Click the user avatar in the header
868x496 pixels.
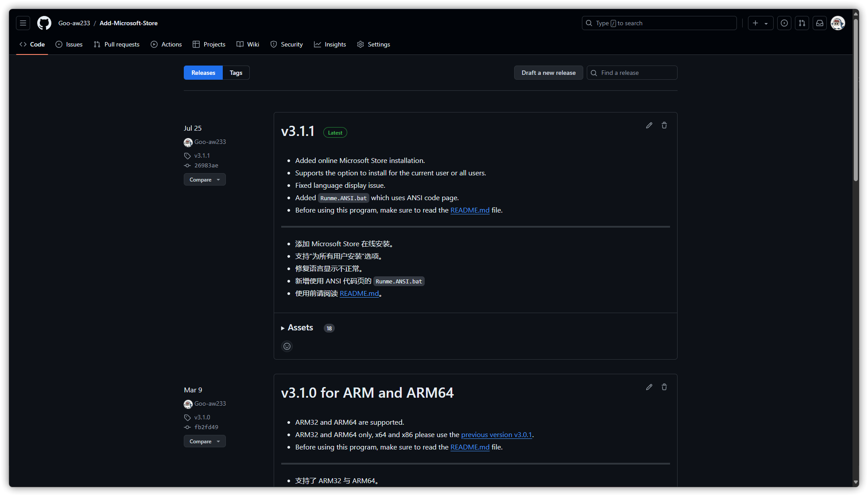click(x=838, y=23)
